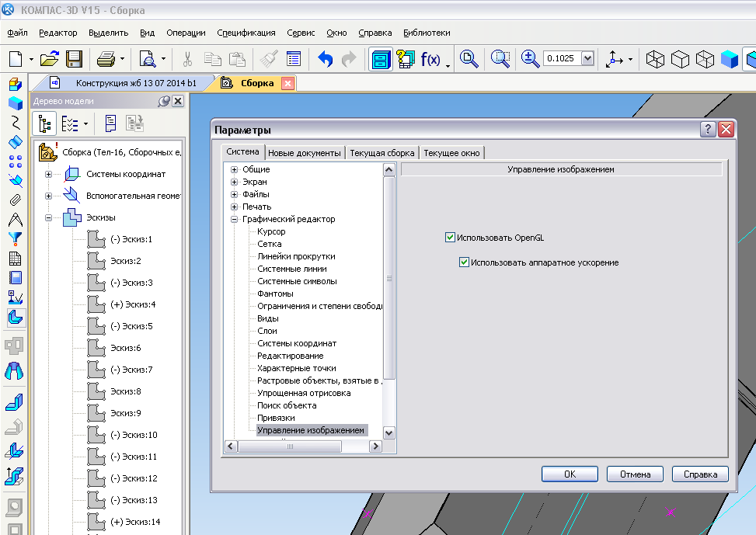Open the Variables f(x) icon

tap(430, 59)
